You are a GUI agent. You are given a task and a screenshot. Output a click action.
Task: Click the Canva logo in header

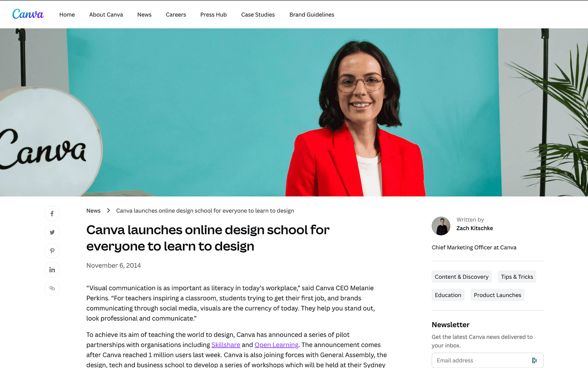pos(28,14)
